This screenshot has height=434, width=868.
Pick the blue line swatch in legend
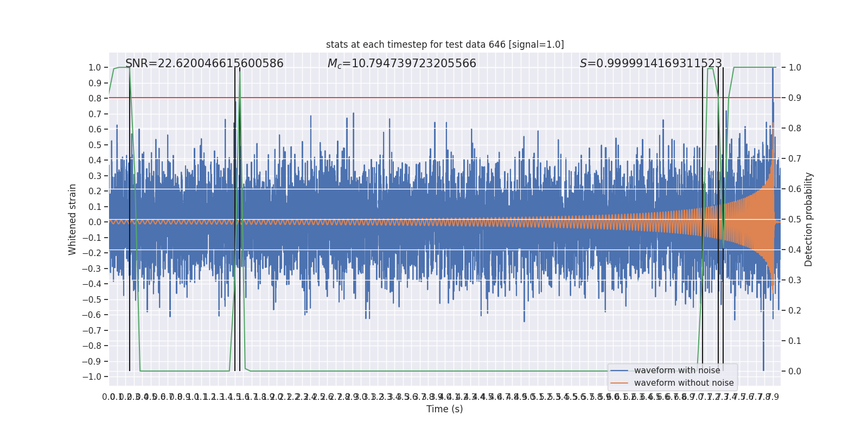619,371
